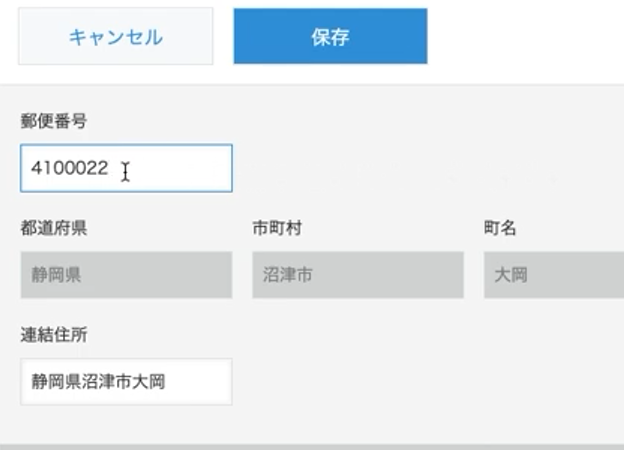Viewport: 624px width, 450px height.
Task: Select the 市町村 field showing 沼津市
Action: click(x=358, y=275)
